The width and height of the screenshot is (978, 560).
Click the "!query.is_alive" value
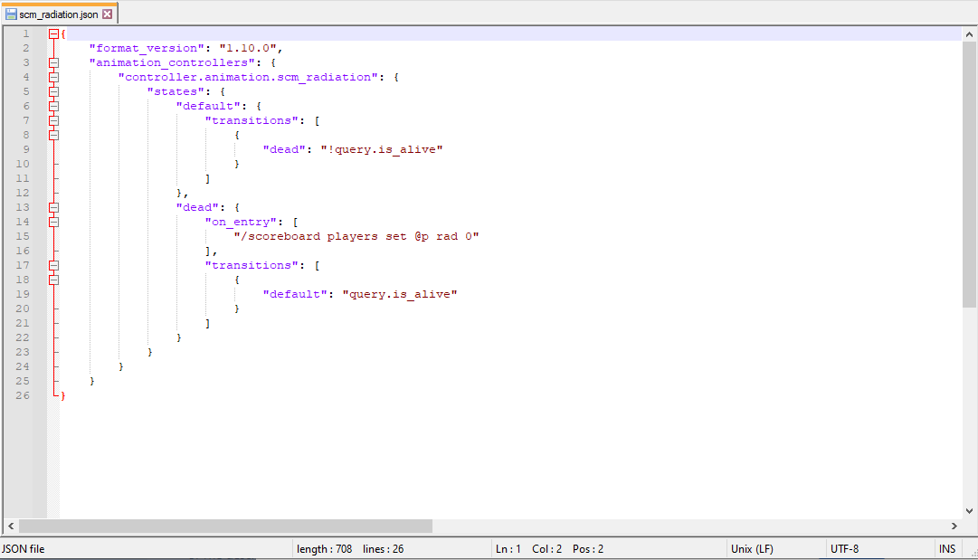[x=382, y=149]
